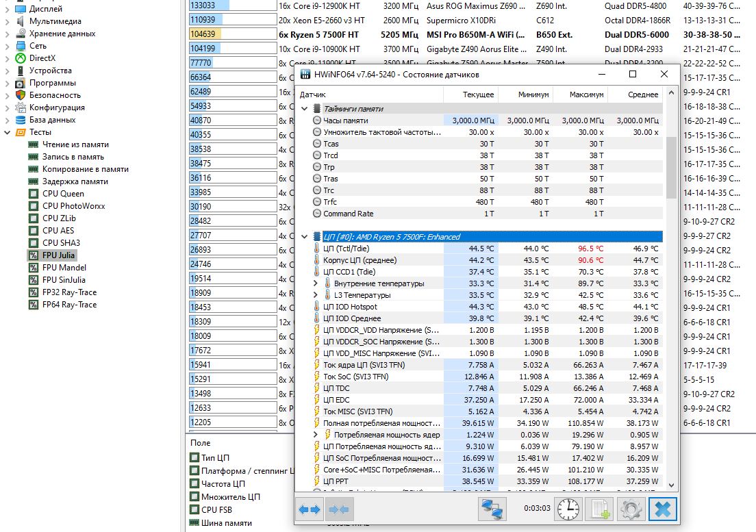Click the Минимум column header
756x532 pixels.
point(525,94)
